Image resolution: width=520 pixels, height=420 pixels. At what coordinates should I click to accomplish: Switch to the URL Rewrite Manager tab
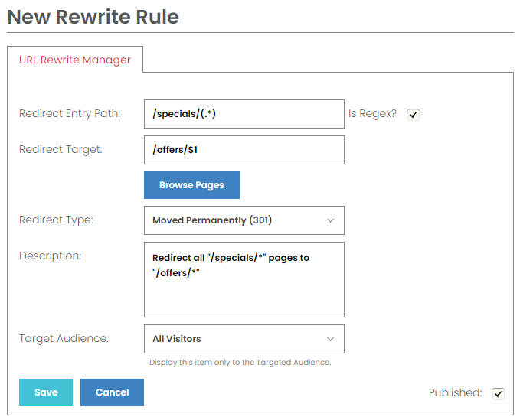pyautogui.click(x=75, y=60)
